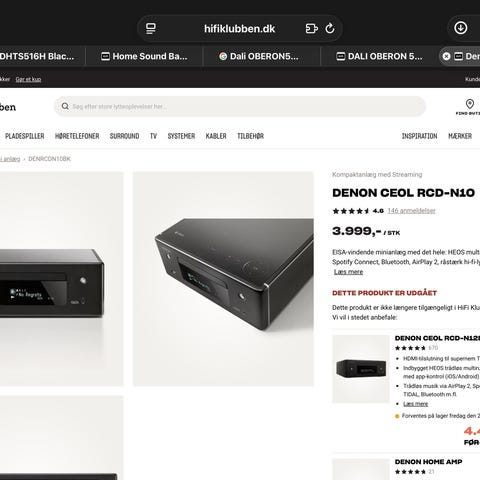480x480 pixels.
Task: Open the HØRETELEFONER menu category
Action: tap(77, 136)
